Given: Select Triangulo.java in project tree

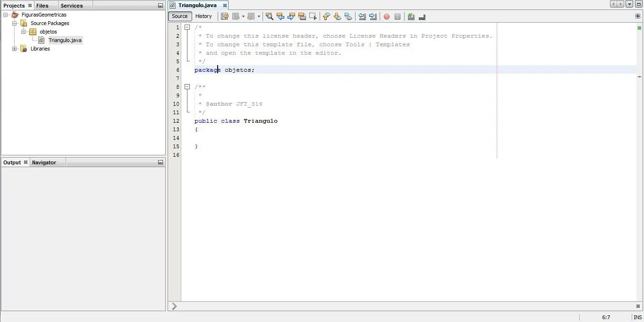Looking at the screenshot, I should point(65,40).
